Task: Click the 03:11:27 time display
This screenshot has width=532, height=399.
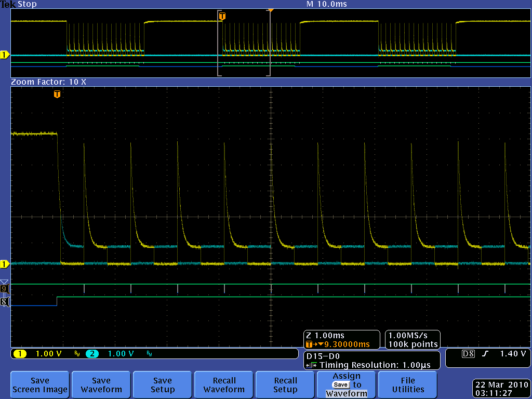Action: coord(494,394)
